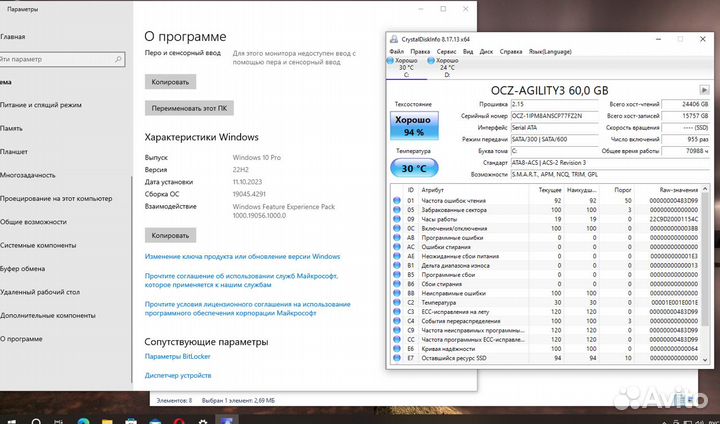Open Microsoft Edge from the taskbar

tap(83, 421)
